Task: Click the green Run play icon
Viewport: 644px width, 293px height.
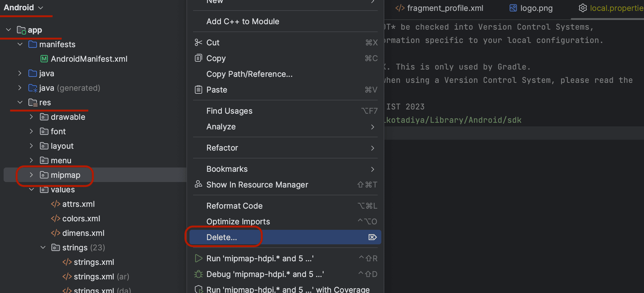Action: (x=198, y=258)
